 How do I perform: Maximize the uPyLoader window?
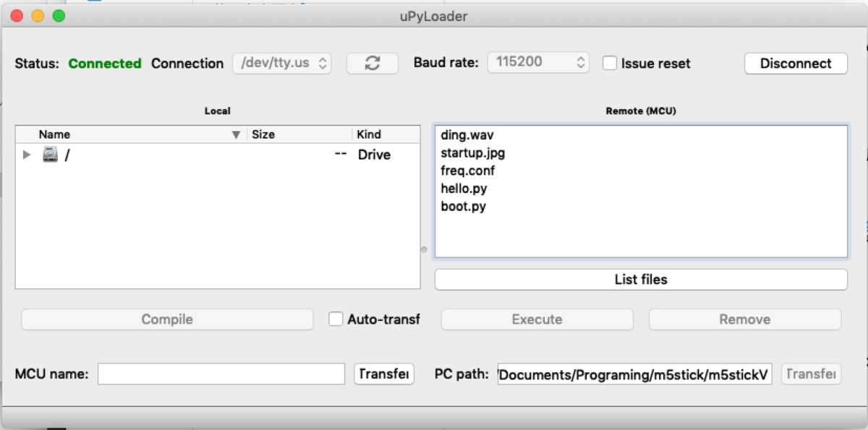pyautogui.click(x=59, y=15)
